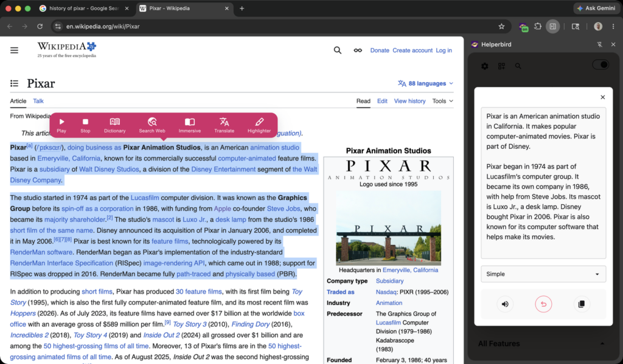Screen dimensions: 623x364
Task: Open the Simple summary style dropdown
Action: pos(543,274)
